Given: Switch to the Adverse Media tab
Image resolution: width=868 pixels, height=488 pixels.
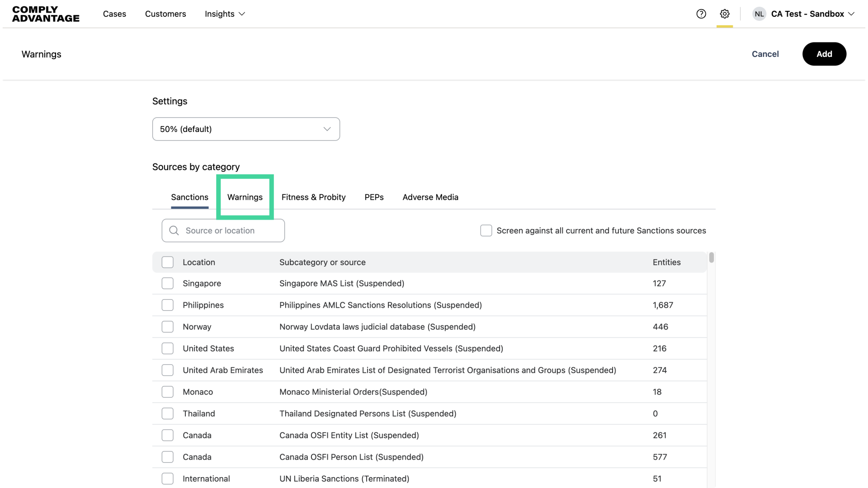Looking at the screenshot, I should [x=430, y=197].
